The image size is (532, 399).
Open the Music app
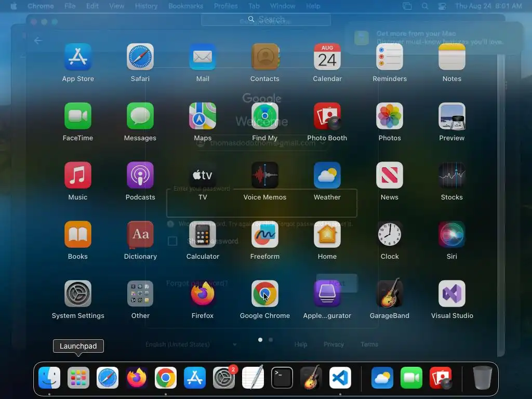point(78,175)
